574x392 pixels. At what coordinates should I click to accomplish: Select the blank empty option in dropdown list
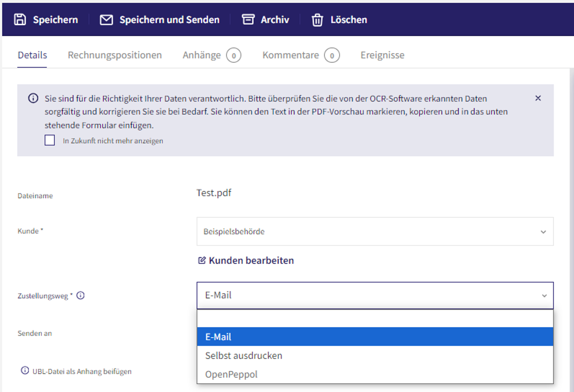point(375,319)
